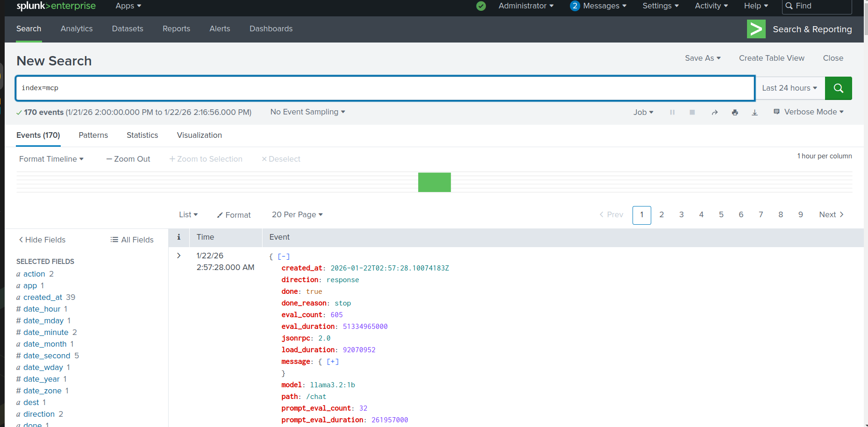Click the share job arrow icon
Screen dimensions: 868x427
click(x=714, y=112)
